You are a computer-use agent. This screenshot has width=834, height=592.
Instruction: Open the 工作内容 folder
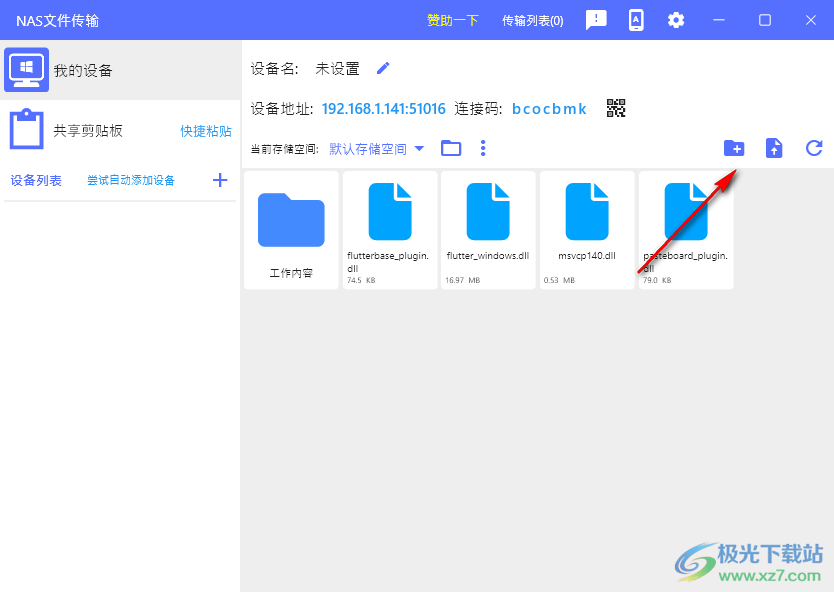point(291,230)
